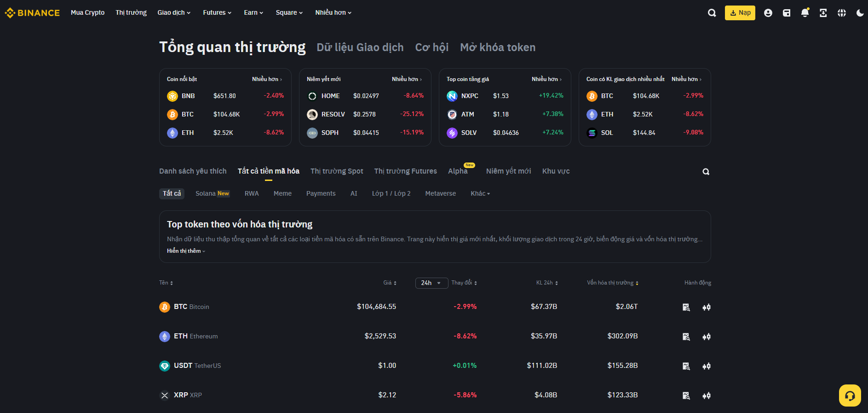The image size is (868, 413).
Task: Click the Nạp deposit button
Action: [x=740, y=13]
